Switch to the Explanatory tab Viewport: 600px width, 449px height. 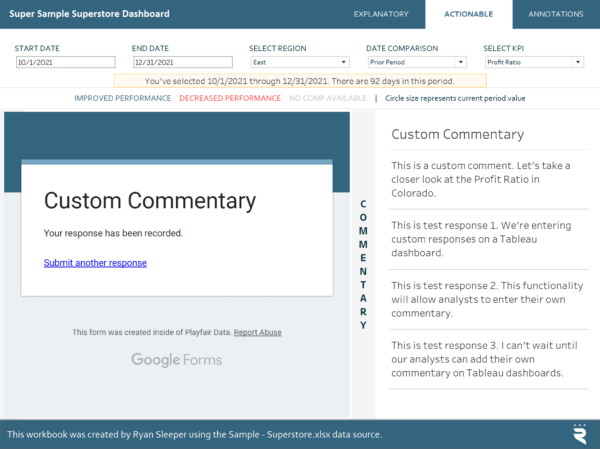coord(381,14)
